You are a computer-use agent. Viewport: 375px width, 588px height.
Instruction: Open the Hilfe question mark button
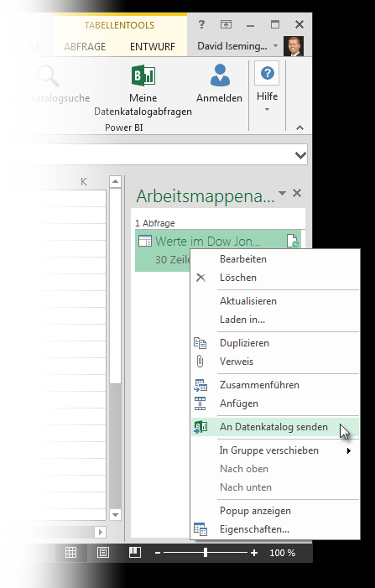click(267, 73)
